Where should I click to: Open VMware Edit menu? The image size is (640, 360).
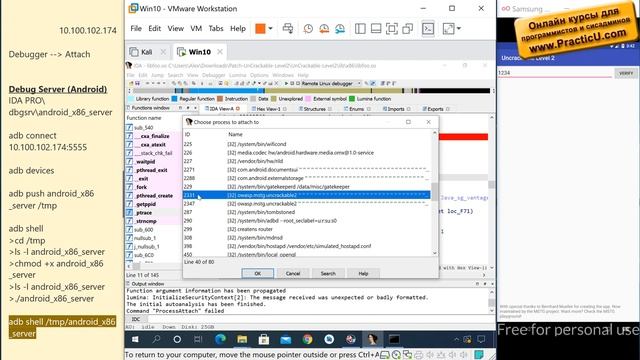click(x=154, y=29)
